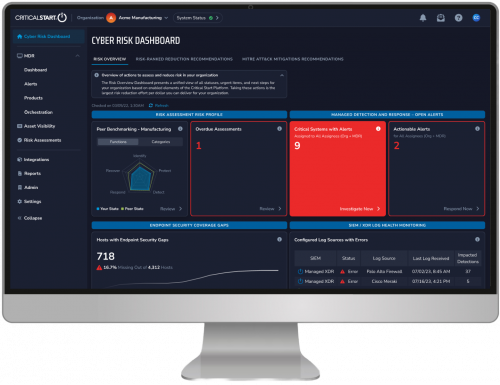500x385 pixels.
Task: Click the help question mark icon
Action: point(458,18)
